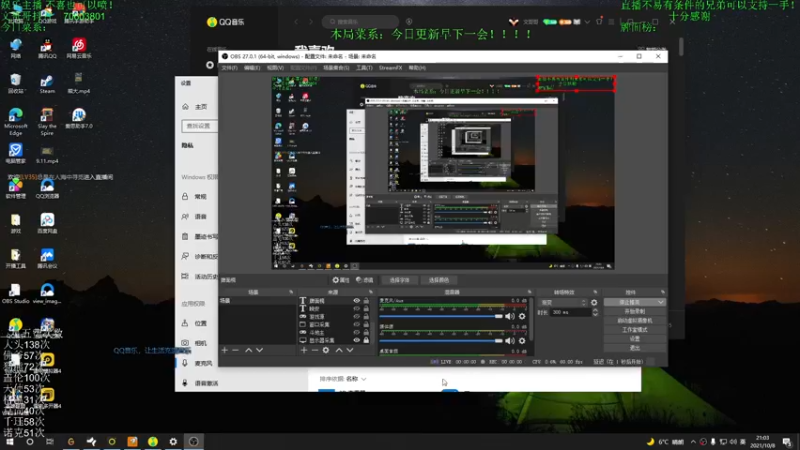Expand the arrow beside the 停止推流 button
The width and height of the screenshot is (800, 450).
click(661, 303)
